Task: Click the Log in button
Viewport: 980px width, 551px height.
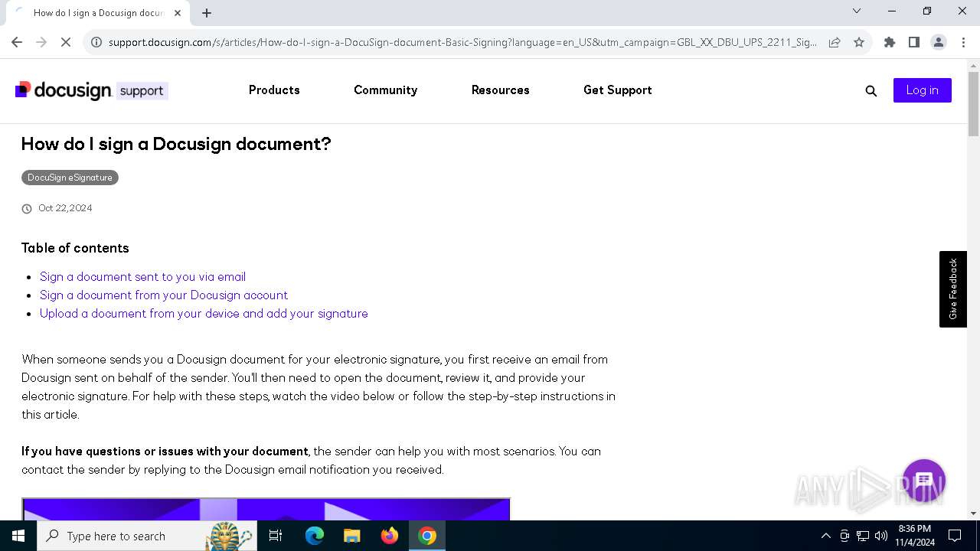Action: [922, 90]
